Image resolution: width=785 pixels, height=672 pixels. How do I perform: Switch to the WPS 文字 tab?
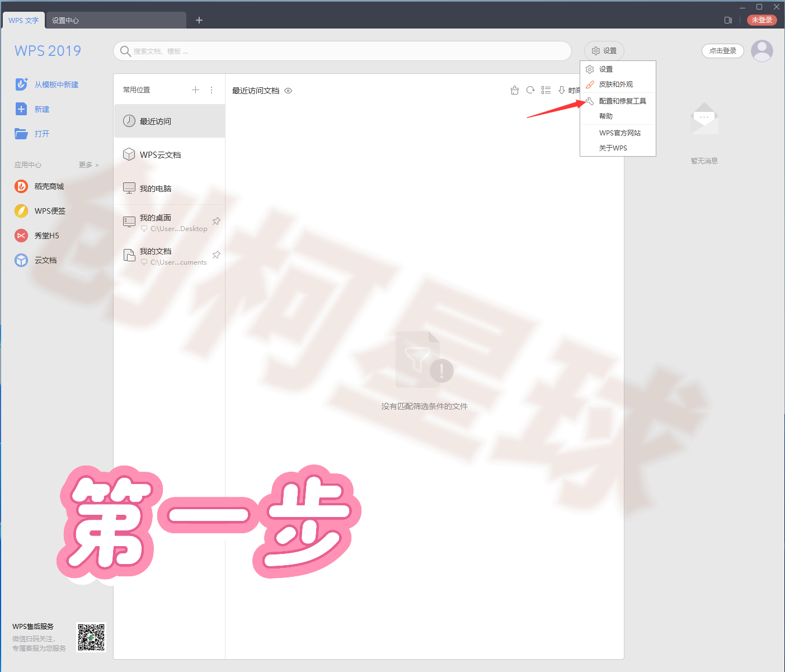pos(23,20)
